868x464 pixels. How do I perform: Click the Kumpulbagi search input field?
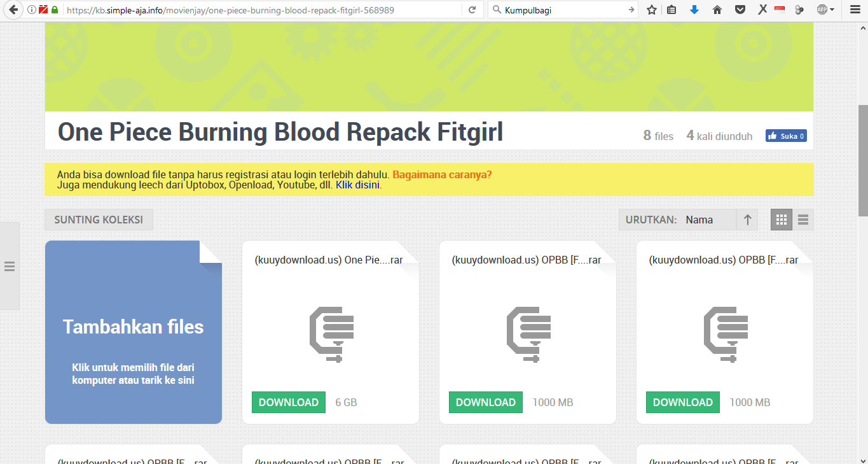[563, 10]
